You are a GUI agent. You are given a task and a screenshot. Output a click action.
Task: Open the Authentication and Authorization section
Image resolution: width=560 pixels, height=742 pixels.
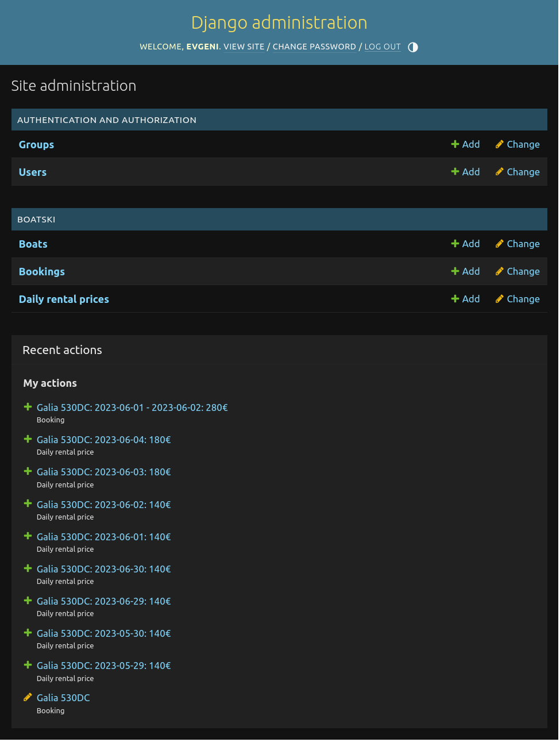107,120
